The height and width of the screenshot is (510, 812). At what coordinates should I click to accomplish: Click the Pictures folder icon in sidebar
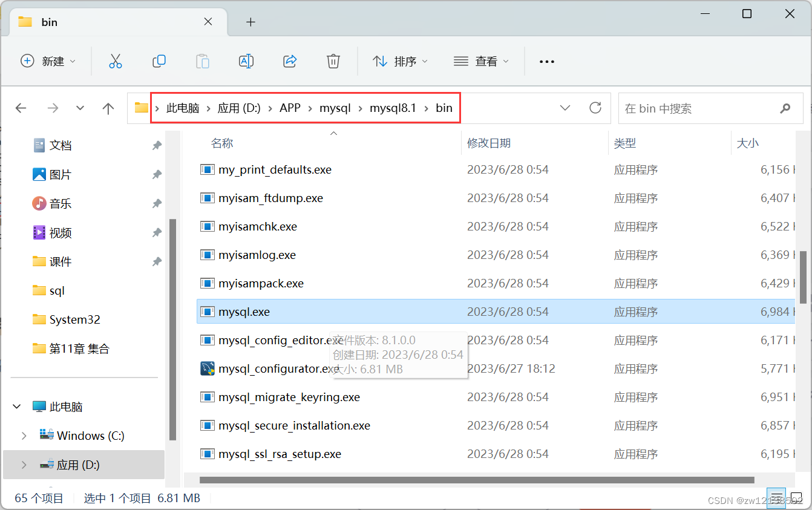click(39, 174)
